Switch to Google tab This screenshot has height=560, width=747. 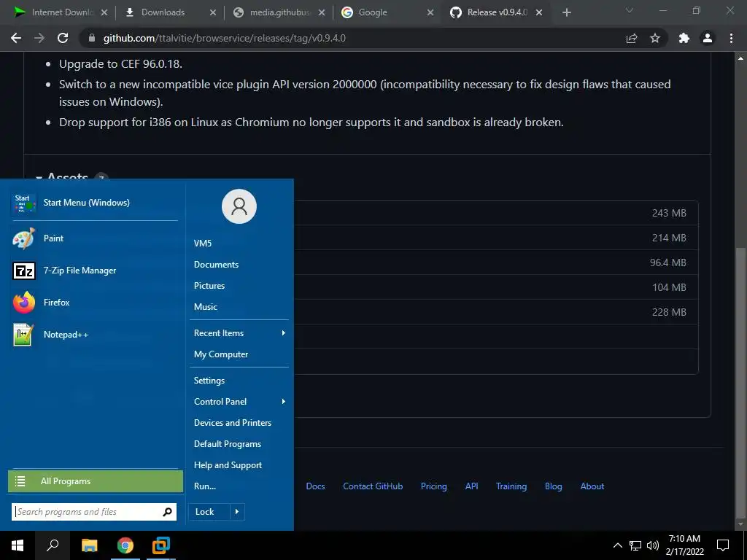click(387, 12)
